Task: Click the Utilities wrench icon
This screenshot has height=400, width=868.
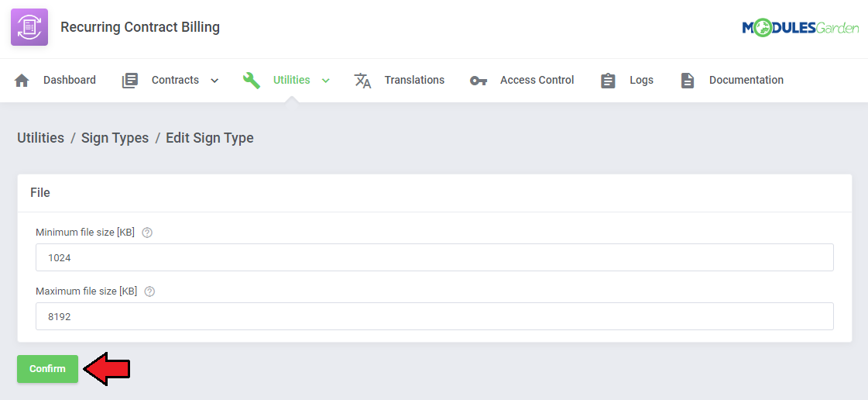Action: [252, 81]
